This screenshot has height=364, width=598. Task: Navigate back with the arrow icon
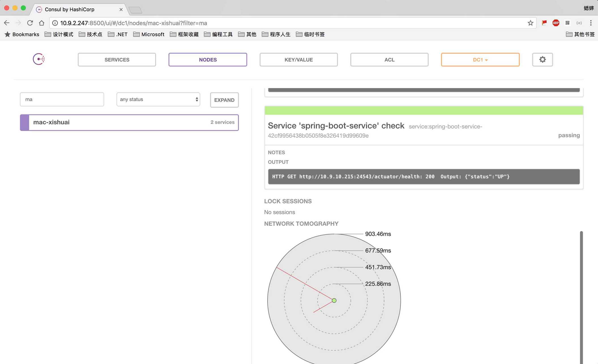(7, 23)
